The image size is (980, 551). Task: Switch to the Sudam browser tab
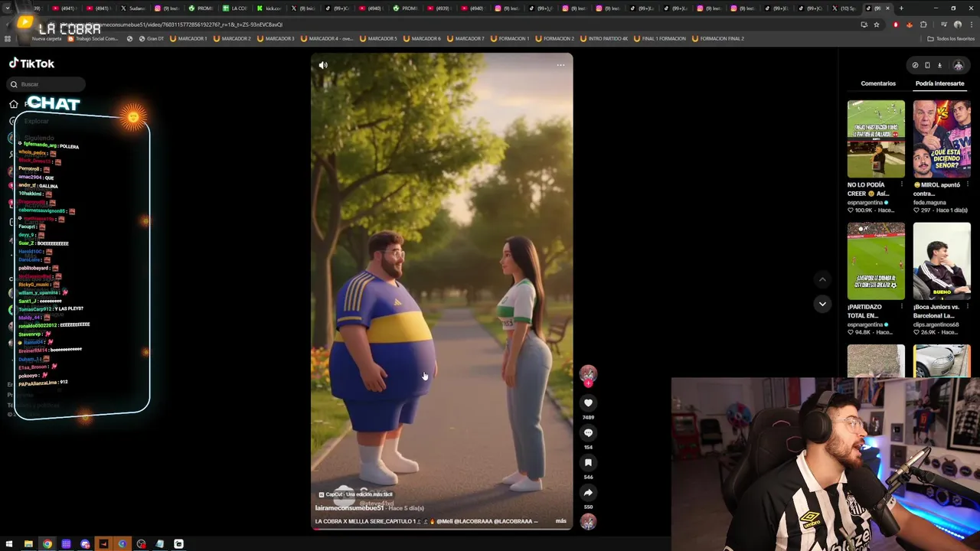pos(132,8)
